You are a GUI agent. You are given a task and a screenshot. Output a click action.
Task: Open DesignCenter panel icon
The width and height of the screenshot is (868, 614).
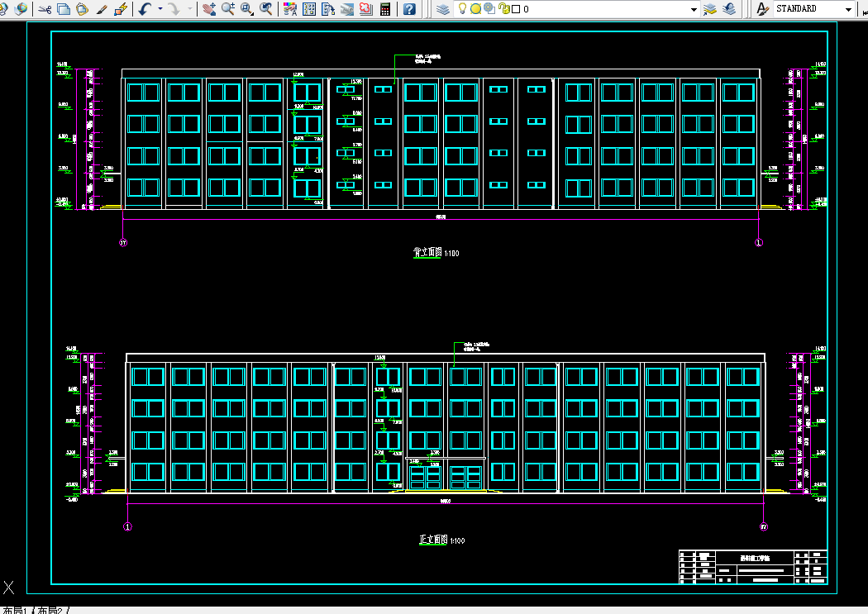point(309,9)
